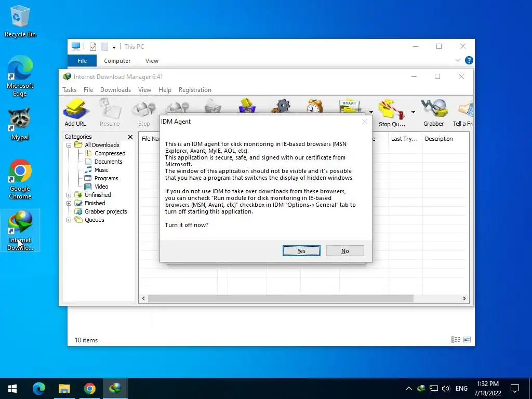Close the Categories panel
The width and height of the screenshot is (532, 399).
point(130,137)
